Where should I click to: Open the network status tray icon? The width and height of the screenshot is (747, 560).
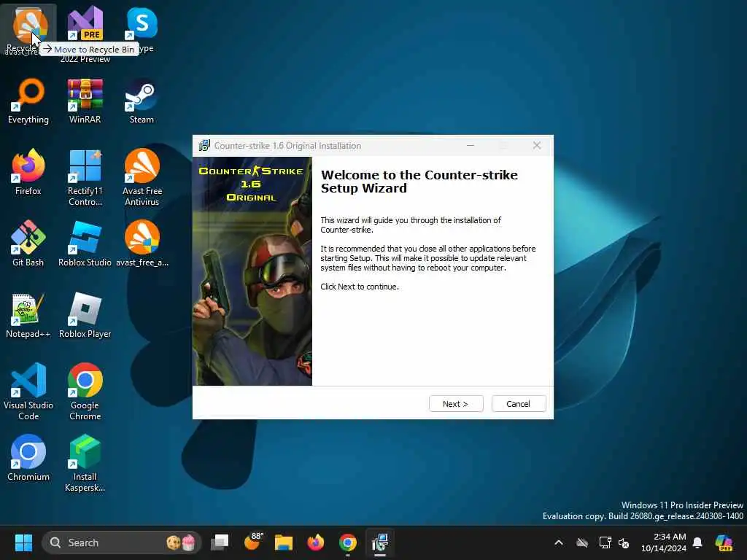605,542
